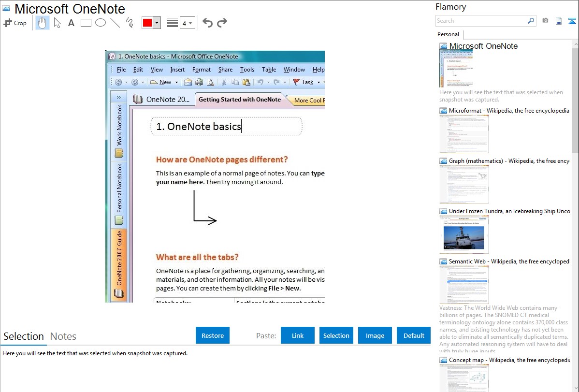Click the Restore button
The image size is (579, 392).
213,335
